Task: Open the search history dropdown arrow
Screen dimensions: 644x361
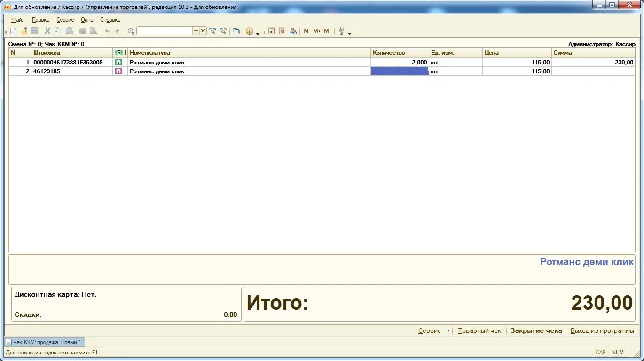Action: point(196,31)
